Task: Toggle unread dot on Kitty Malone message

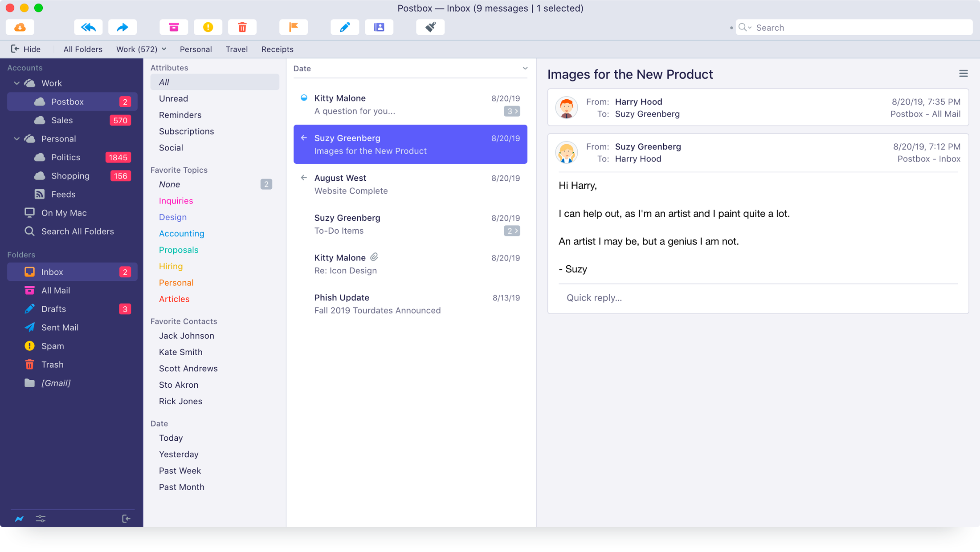Action: (304, 98)
